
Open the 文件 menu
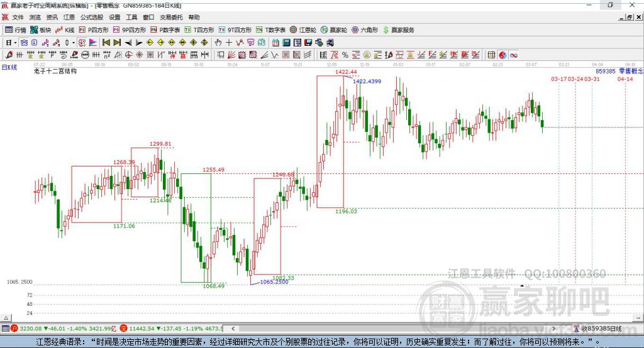coord(18,17)
